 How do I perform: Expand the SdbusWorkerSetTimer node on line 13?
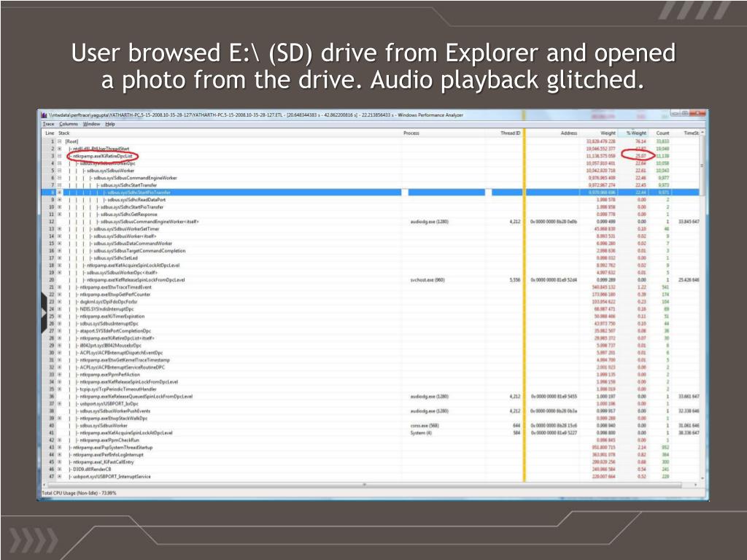click(x=60, y=229)
